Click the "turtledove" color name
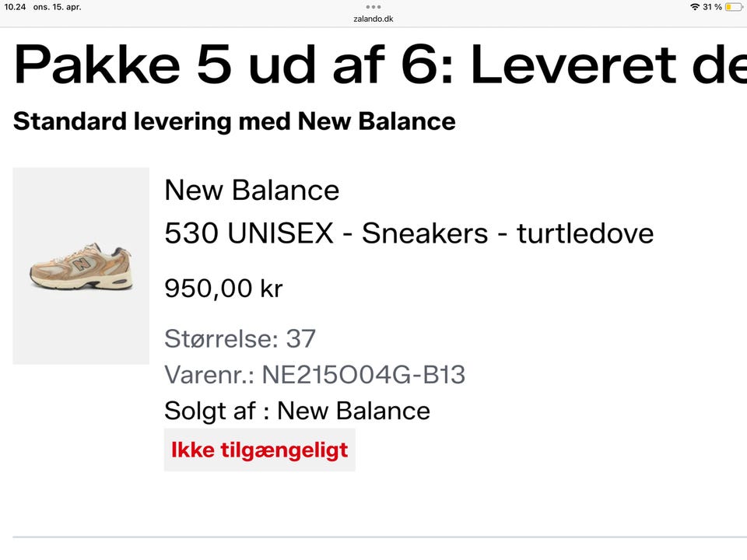The width and height of the screenshot is (747, 560). (x=585, y=233)
